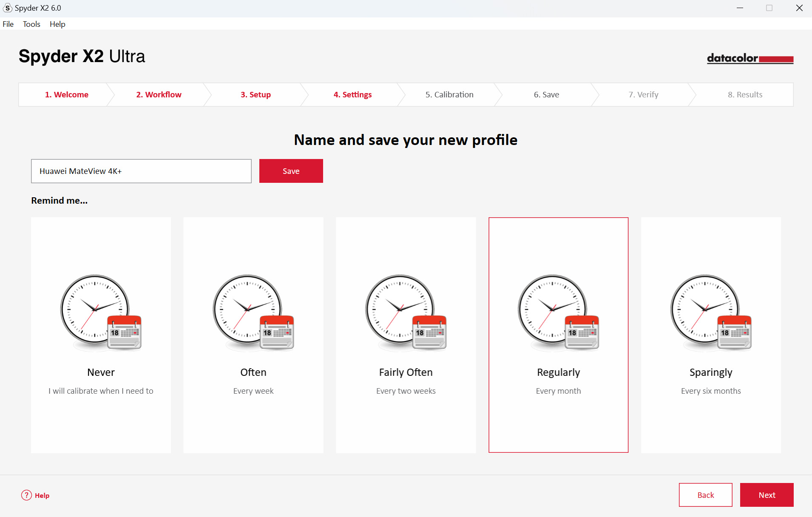This screenshot has width=812, height=517.
Task: Click the Back button
Action: click(x=705, y=495)
